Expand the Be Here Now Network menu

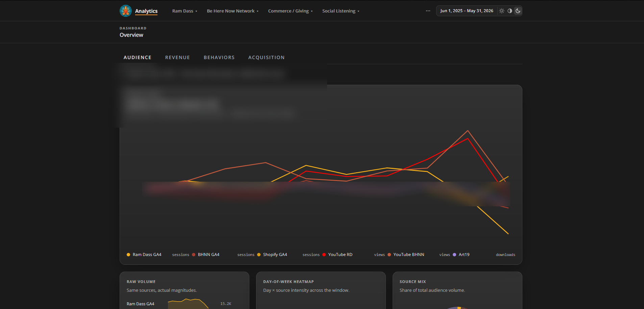click(233, 11)
